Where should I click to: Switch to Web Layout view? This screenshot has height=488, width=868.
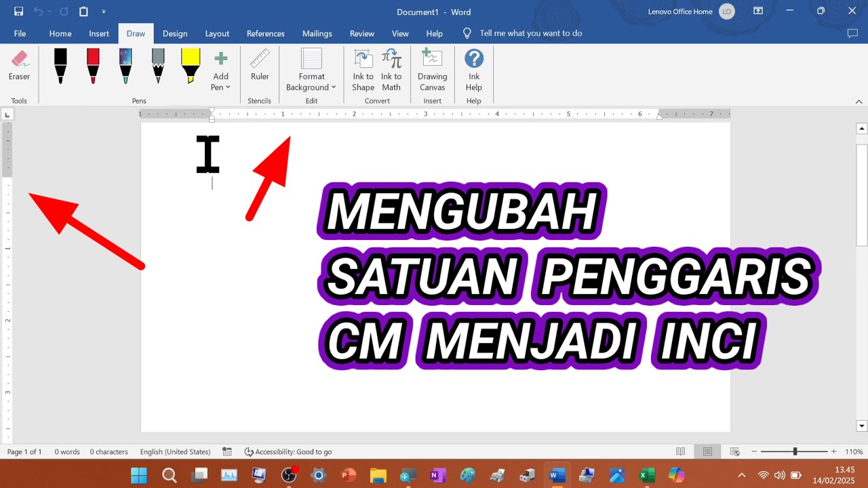(x=734, y=451)
